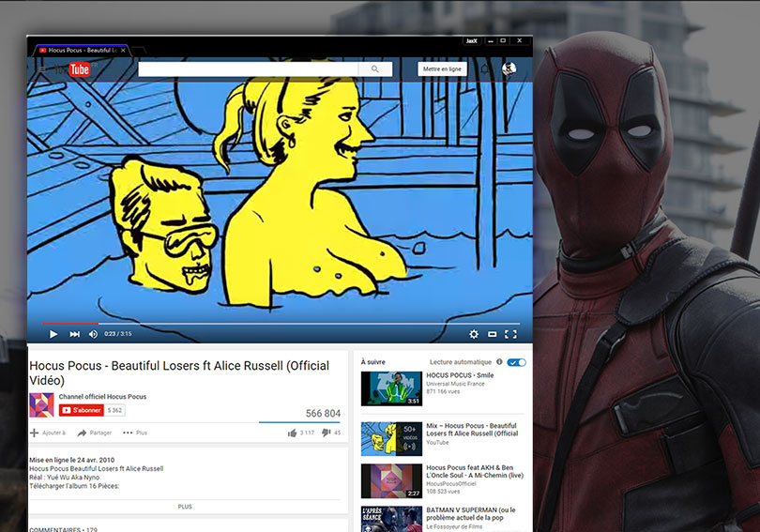Switch to theater mode
Image resolution: width=760 pixels, height=532 pixels.
click(492, 334)
